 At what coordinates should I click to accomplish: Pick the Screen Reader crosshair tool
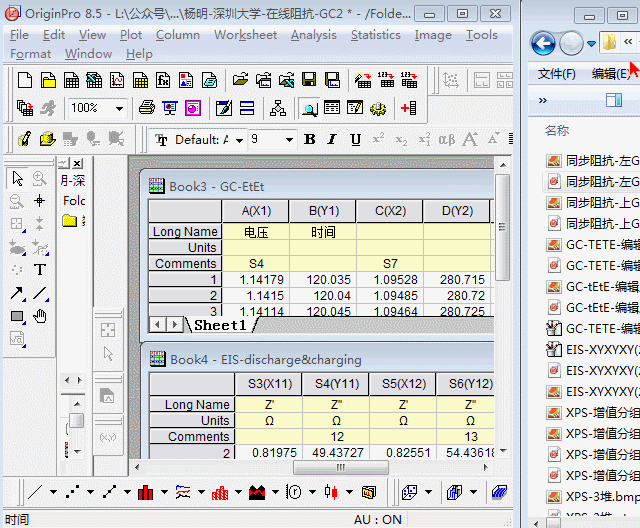40,201
